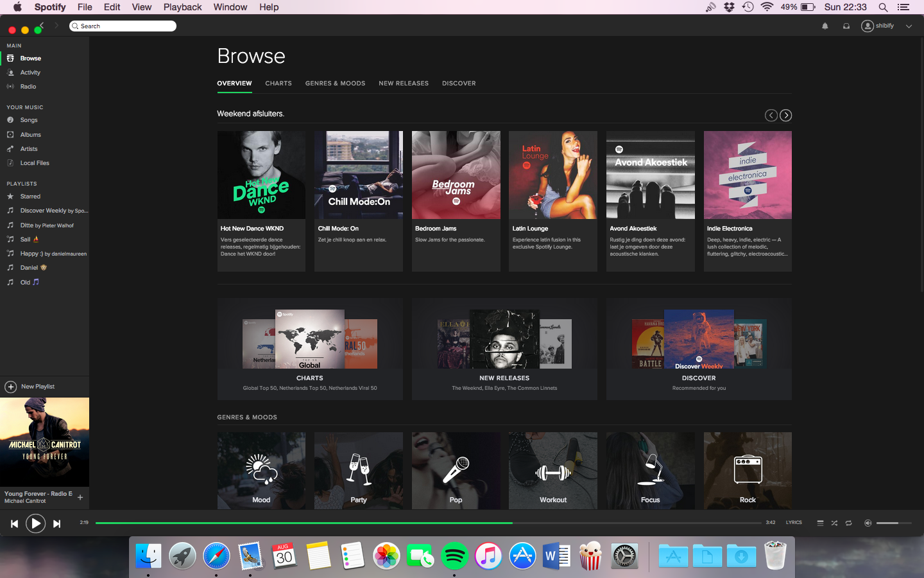Click the notifications bell icon
The image size is (924, 578).
[825, 26]
